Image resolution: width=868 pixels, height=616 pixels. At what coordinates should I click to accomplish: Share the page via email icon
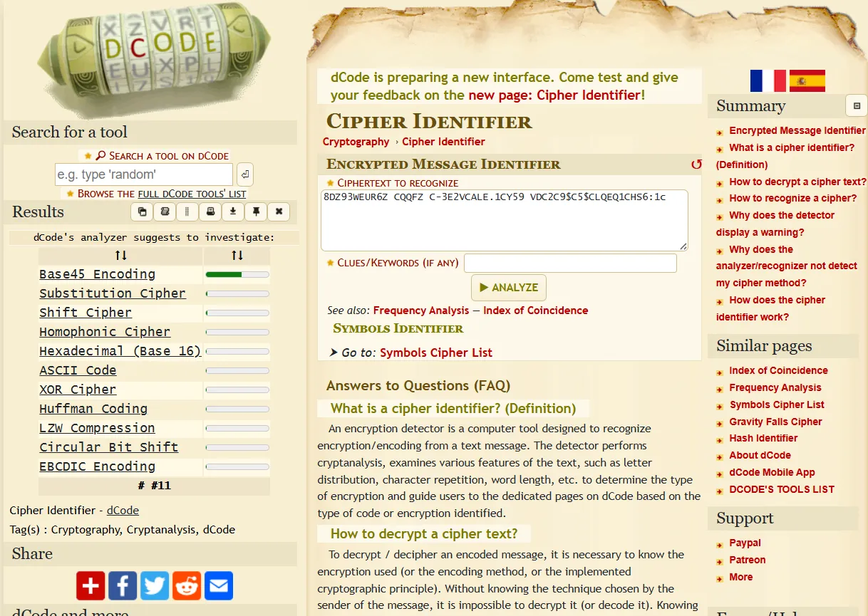(219, 585)
